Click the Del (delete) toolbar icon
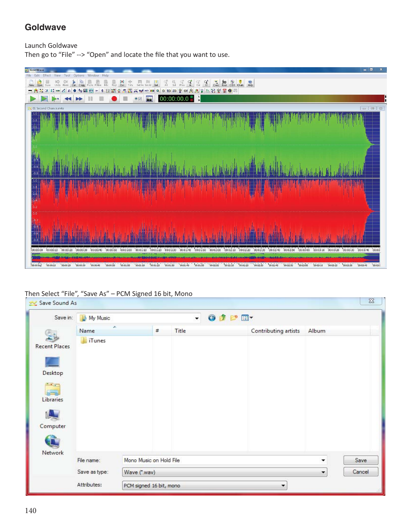The width and height of the screenshot is (411, 532). pyautogui.click(x=122, y=83)
